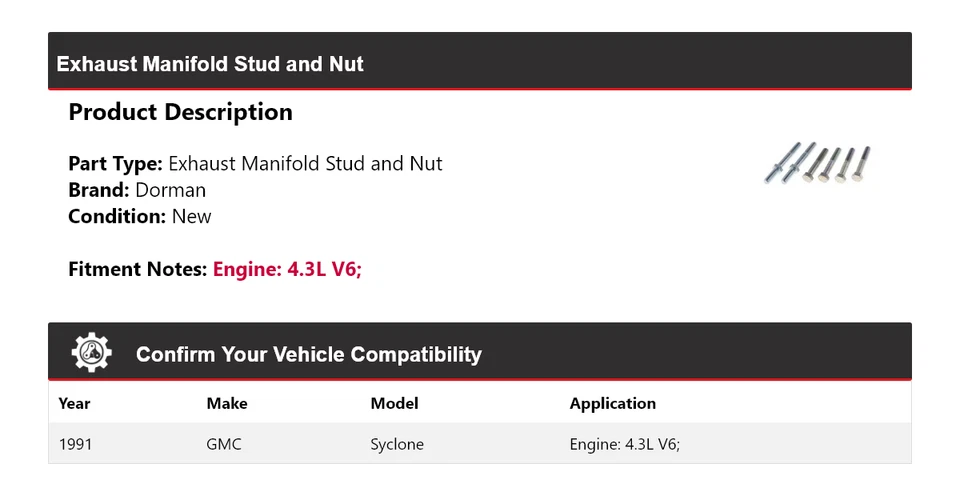Select the GMC make cell
This screenshot has height=496, width=960.
[x=224, y=444]
